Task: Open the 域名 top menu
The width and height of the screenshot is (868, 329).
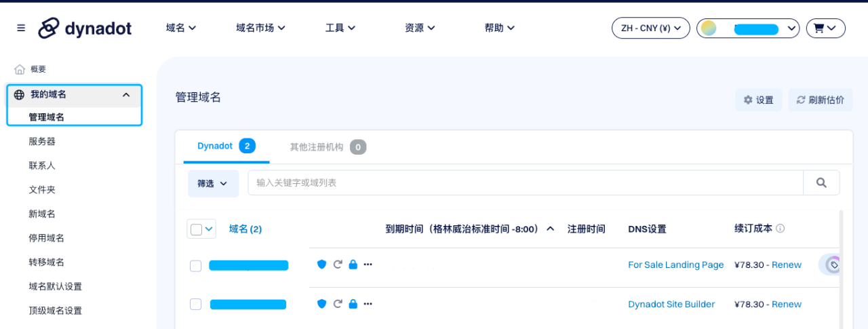Action: 181,28
